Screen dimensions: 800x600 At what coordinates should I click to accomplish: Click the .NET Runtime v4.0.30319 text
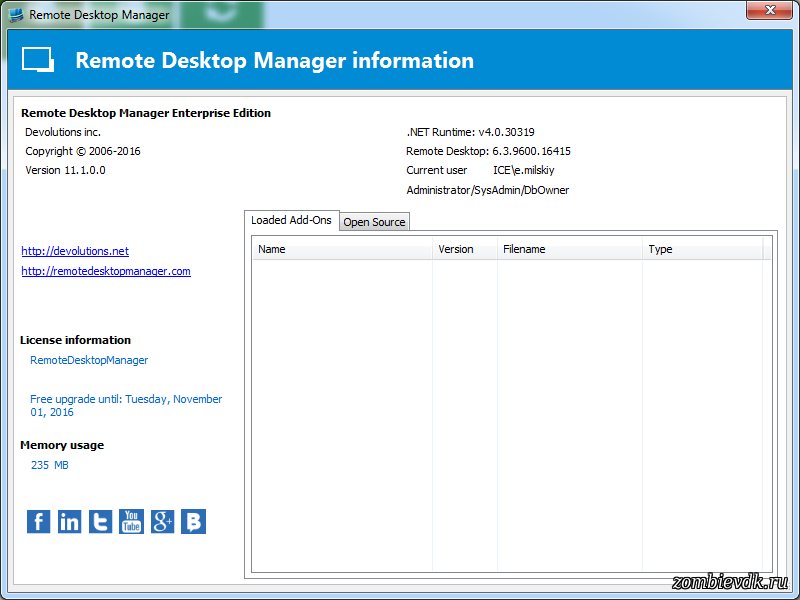pyautogui.click(x=470, y=132)
